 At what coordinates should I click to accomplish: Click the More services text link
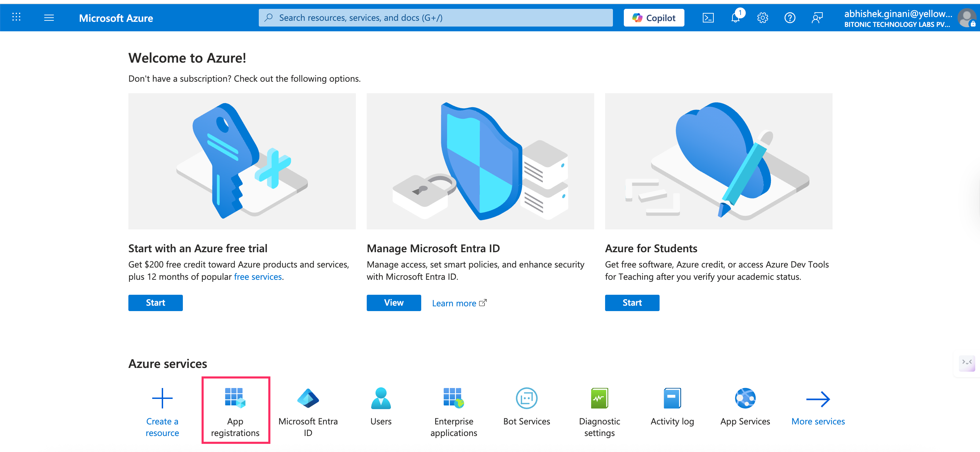point(818,422)
